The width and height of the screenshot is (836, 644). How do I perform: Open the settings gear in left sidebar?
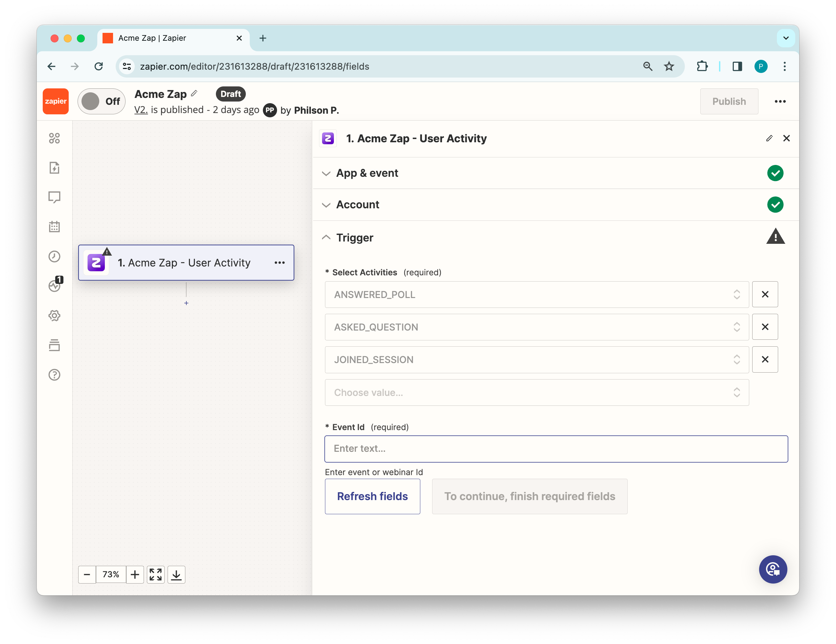click(54, 316)
